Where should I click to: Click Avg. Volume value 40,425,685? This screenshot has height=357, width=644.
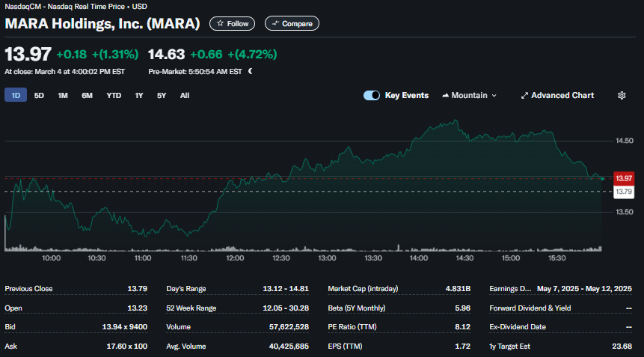pyautogui.click(x=289, y=347)
